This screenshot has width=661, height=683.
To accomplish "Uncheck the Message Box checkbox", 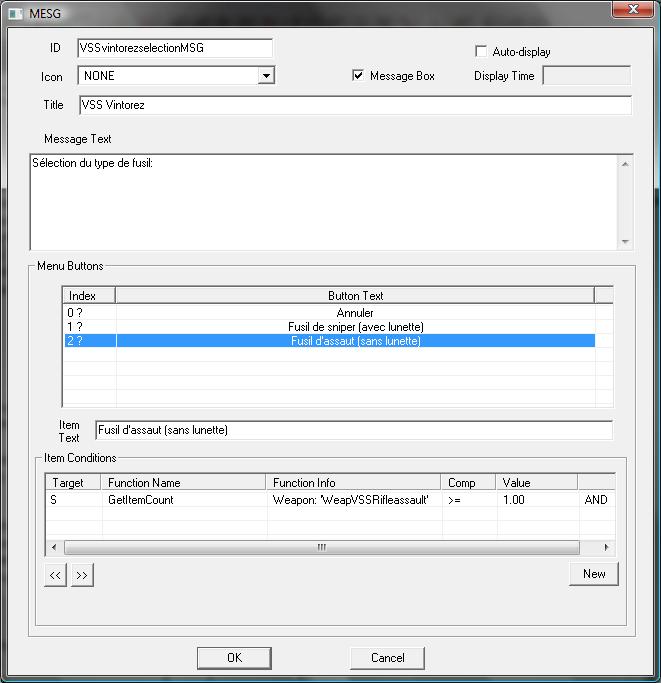I will [x=358, y=75].
